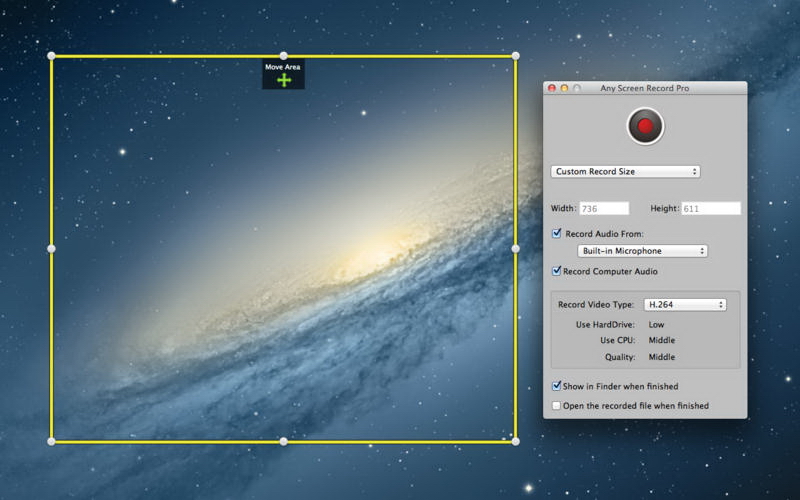Viewport: 800px width, 500px height.
Task: Click the right edge middle resize handle
Action: pyautogui.click(x=516, y=248)
